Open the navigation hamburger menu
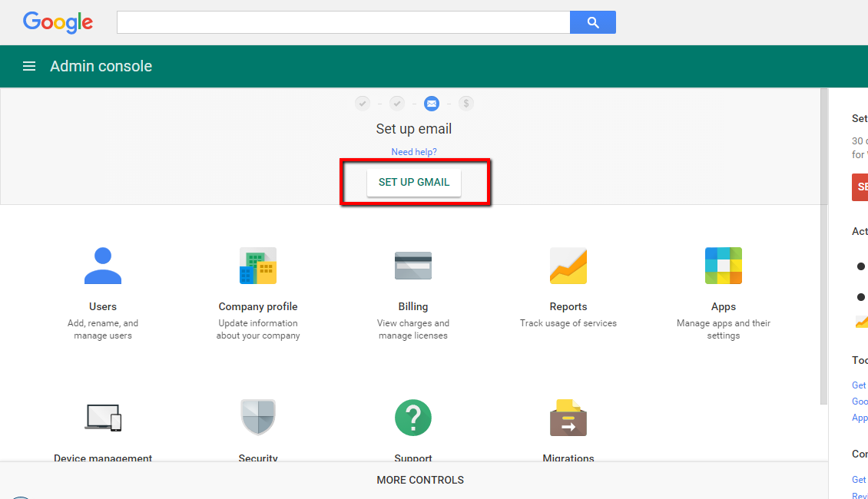868x499 pixels. 28,66
